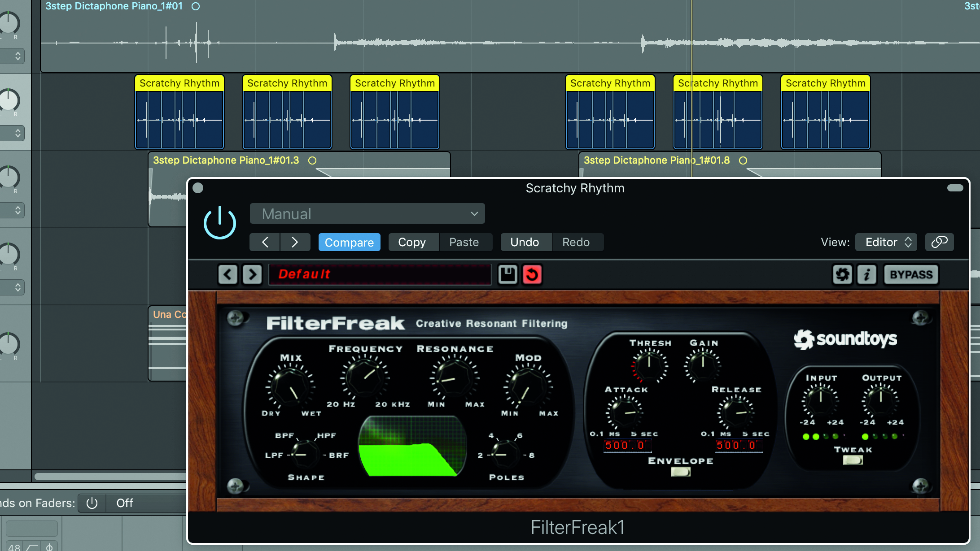
Task: Select the sixth Scratchy Rhythm region
Action: click(x=826, y=112)
